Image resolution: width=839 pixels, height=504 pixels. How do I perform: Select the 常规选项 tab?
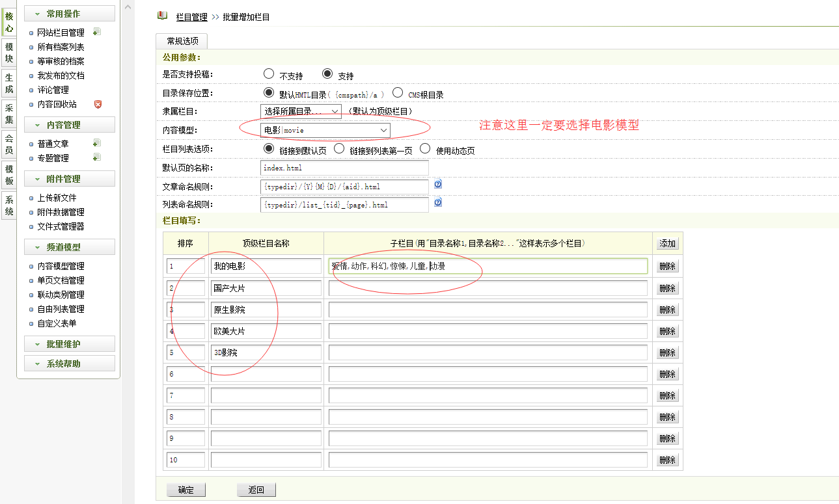pos(182,41)
